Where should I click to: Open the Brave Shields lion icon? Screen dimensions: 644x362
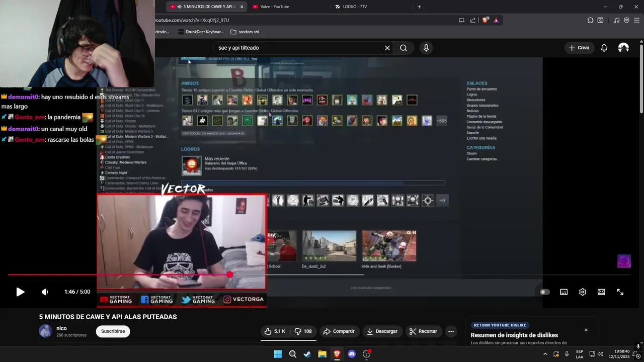(486, 20)
